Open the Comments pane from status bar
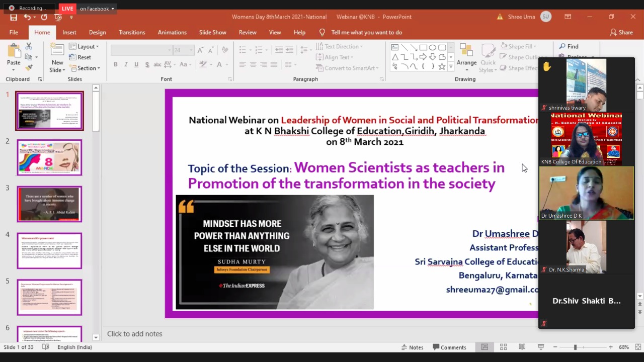This screenshot has width=644, height=362. (x=449, y=347)
